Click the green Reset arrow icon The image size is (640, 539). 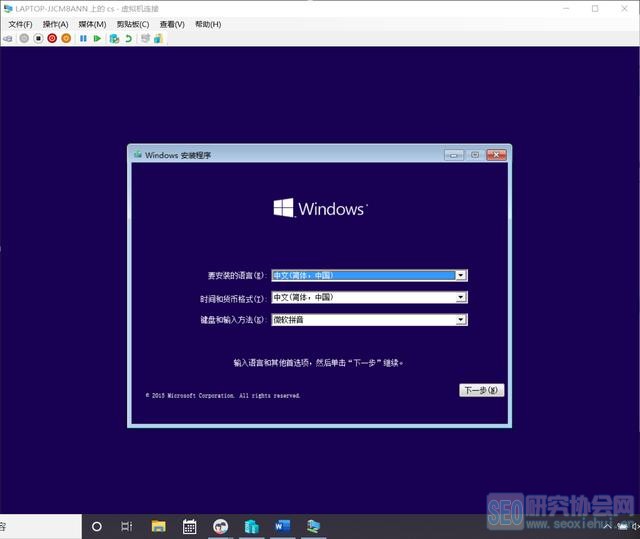pos(97,38)
